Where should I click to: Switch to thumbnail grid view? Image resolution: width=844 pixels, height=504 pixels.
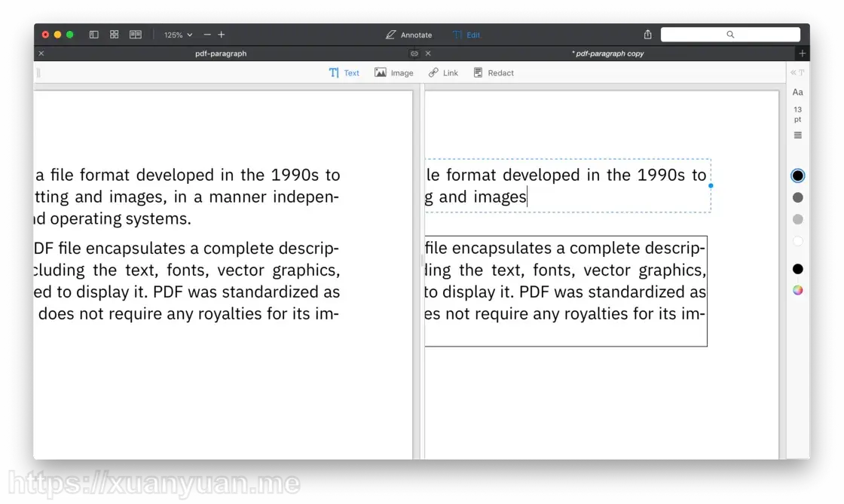(114, 35)
